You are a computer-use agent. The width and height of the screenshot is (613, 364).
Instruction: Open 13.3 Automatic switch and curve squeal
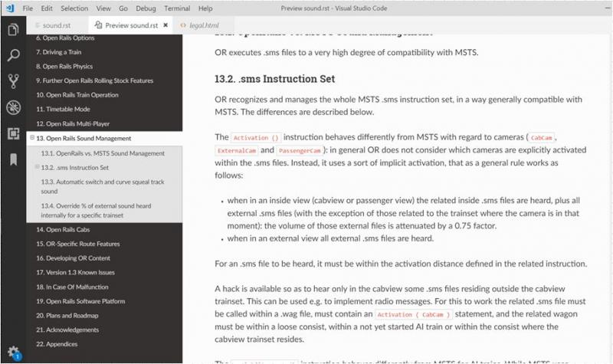(x=103, y=186)
